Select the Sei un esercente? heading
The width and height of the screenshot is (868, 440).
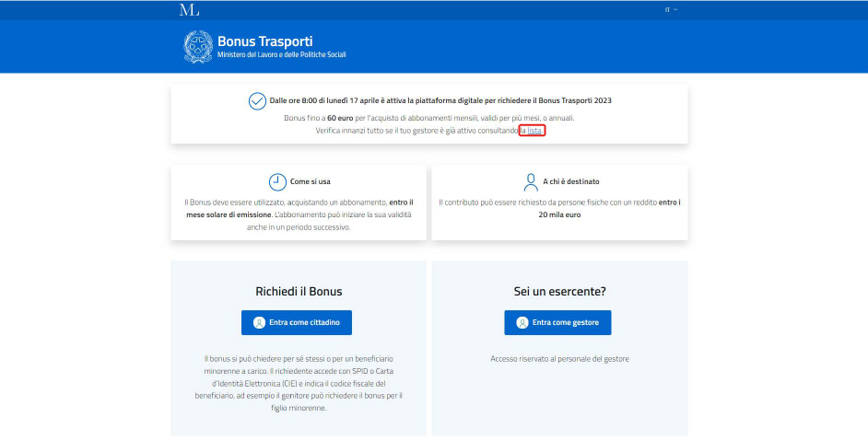(559, 291)
